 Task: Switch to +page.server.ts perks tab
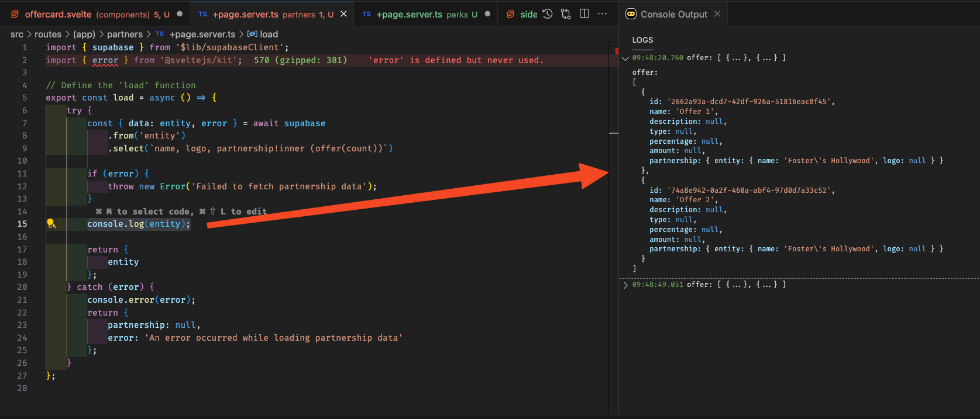[x=427, y=14]
